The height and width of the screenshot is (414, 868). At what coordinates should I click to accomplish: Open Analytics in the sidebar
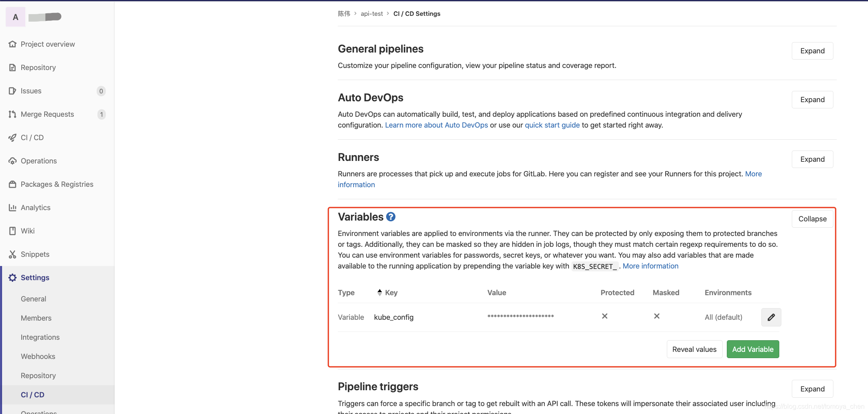pyautogui.click(x=36, y=208)
